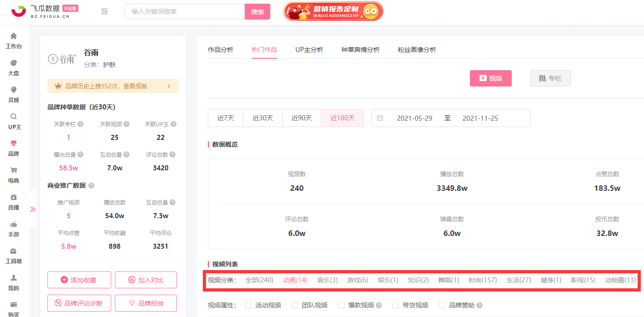This screenshot has height=317, width=644.
Task: Filter videos by 动画(14) category
Action: pos(295,280)
